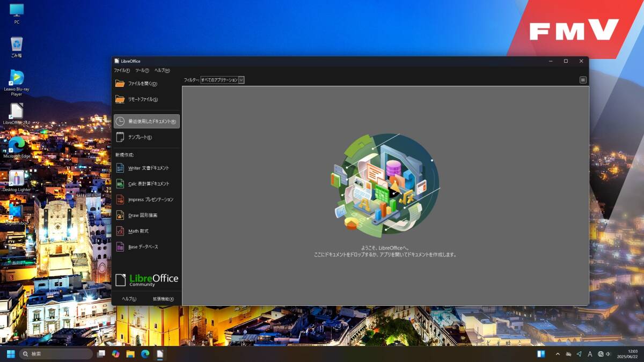This screenshot has width=644, height=362.
Task: Create a new Draw 図形描画
Action: point(147,215)
